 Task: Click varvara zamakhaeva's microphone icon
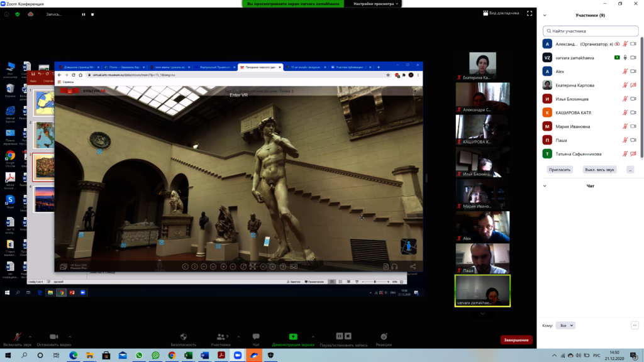[x=625, y=57]
